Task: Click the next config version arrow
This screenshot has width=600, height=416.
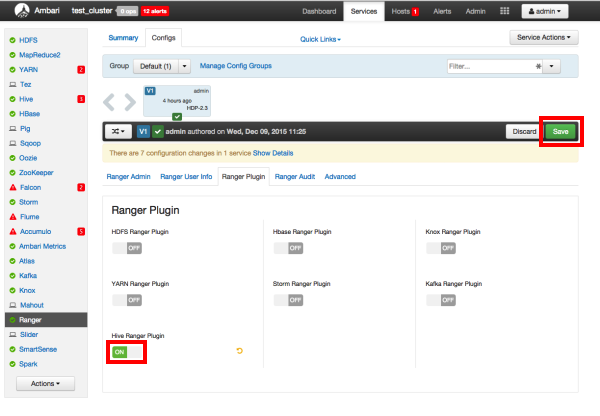Action: pyautogui.click(x=130, y=102)
